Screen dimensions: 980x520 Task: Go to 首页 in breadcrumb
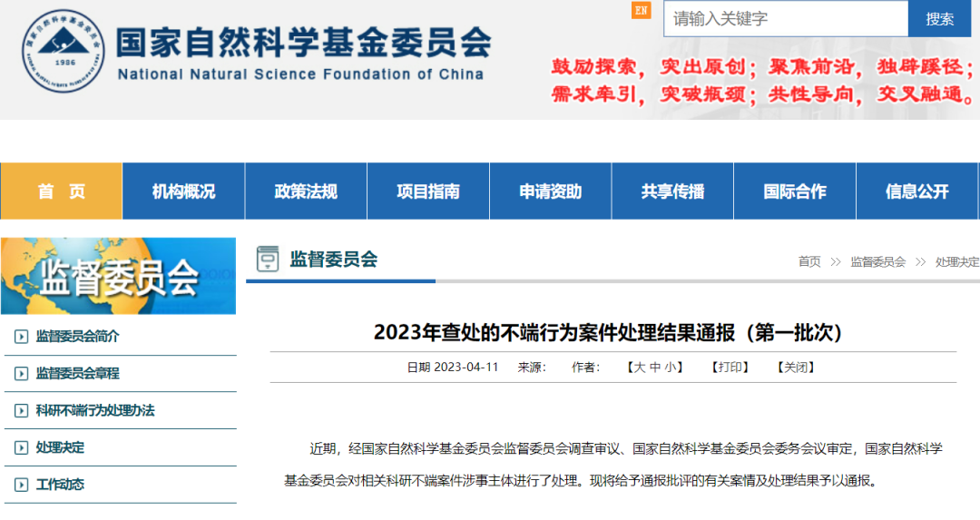coord(809,262)
